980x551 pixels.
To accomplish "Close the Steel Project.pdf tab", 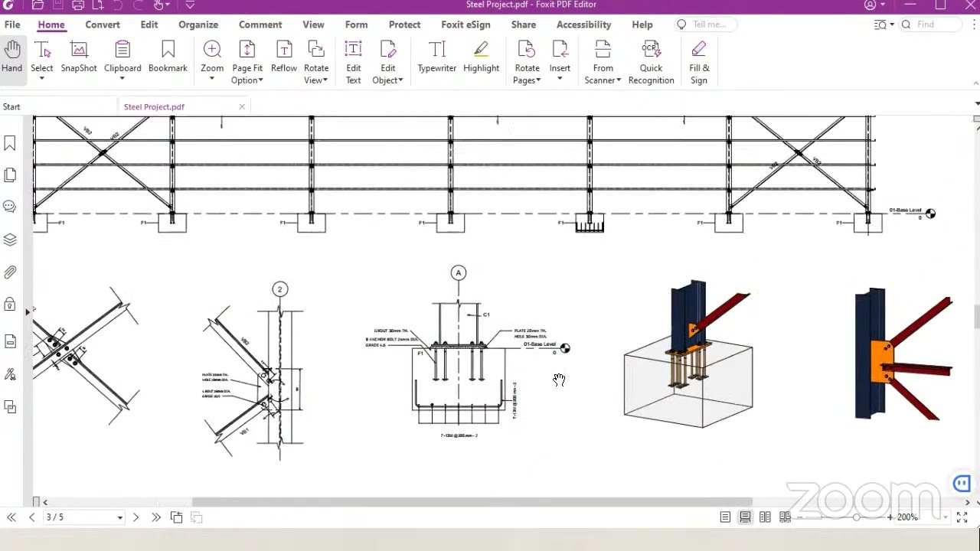I will coord(242,106).
